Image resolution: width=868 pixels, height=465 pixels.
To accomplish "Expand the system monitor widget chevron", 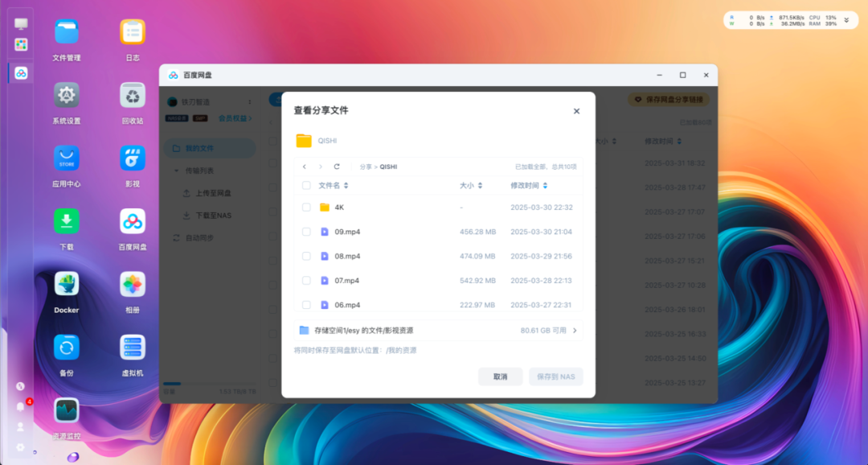I will [x=846, y=20].
